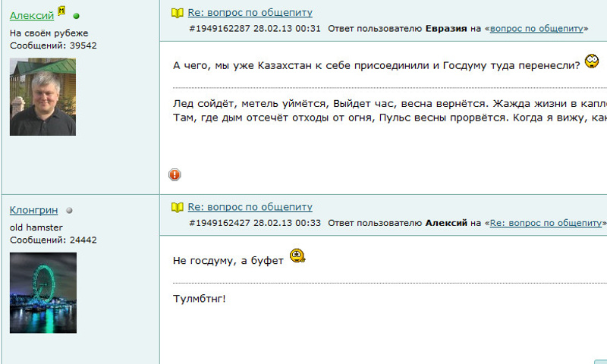Click book icon on Клонгрин's post header
This screenshot has width=607, height=364.
coord(178,208)
